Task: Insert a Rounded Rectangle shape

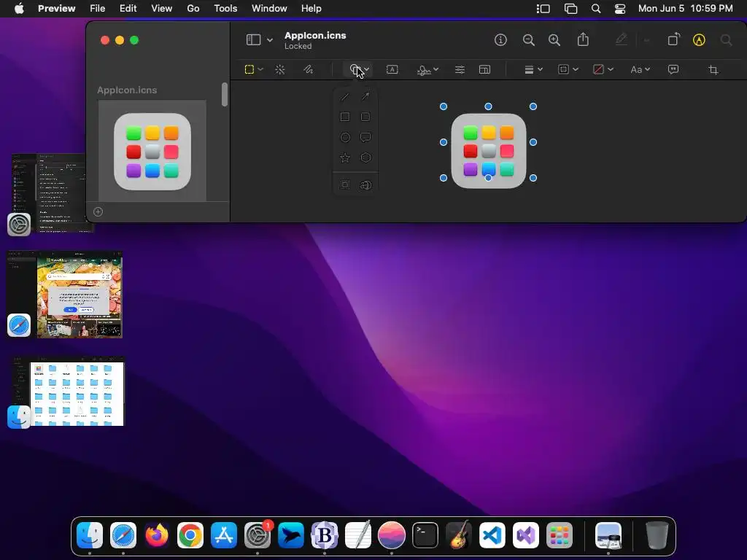Action: (365, 117)
